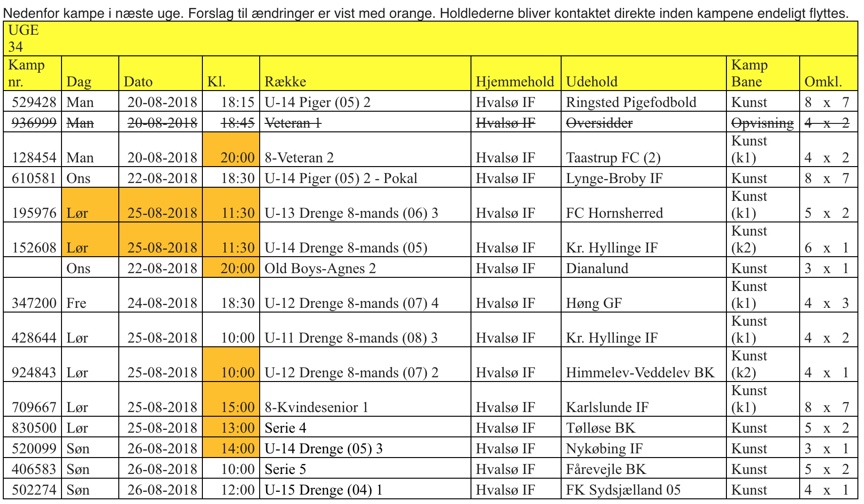Click match number 502274
The image size is (864, 504).
pos(32,489)
